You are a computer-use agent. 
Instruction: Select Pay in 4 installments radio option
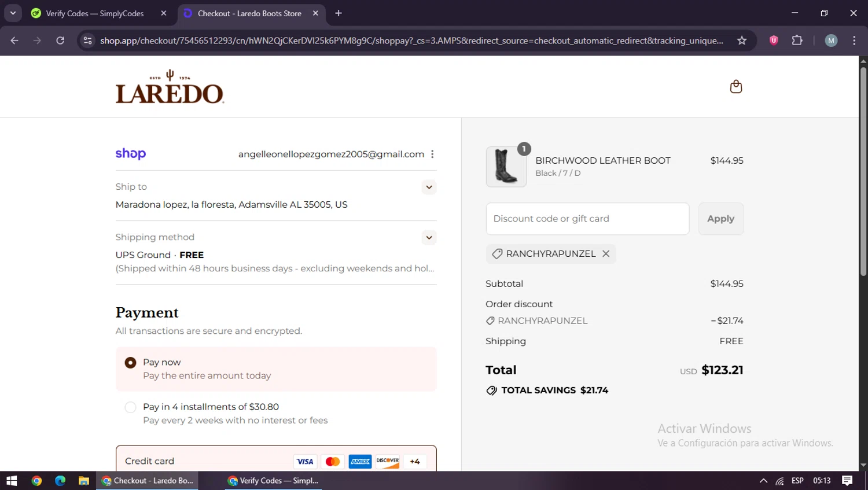[x=131, y=407]
